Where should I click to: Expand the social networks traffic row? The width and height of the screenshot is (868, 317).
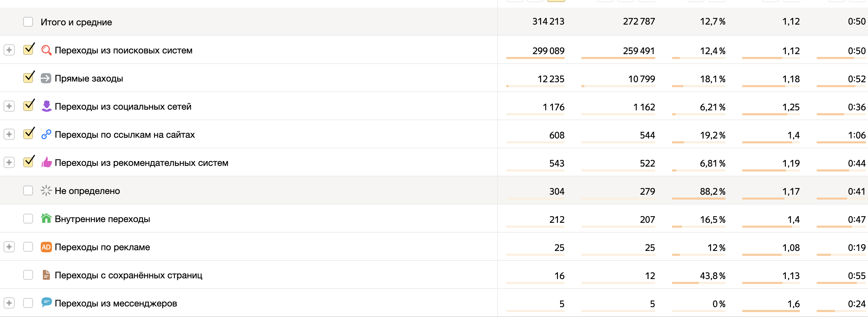9,106
